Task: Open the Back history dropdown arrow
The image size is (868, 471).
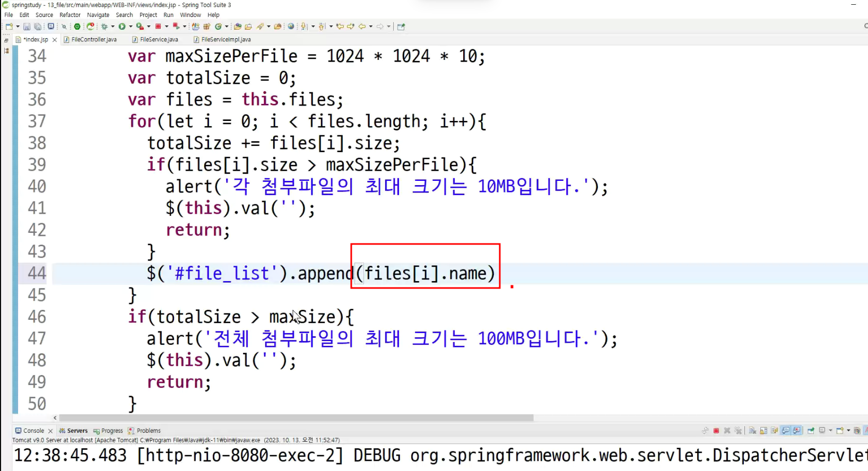Action: 370,27
